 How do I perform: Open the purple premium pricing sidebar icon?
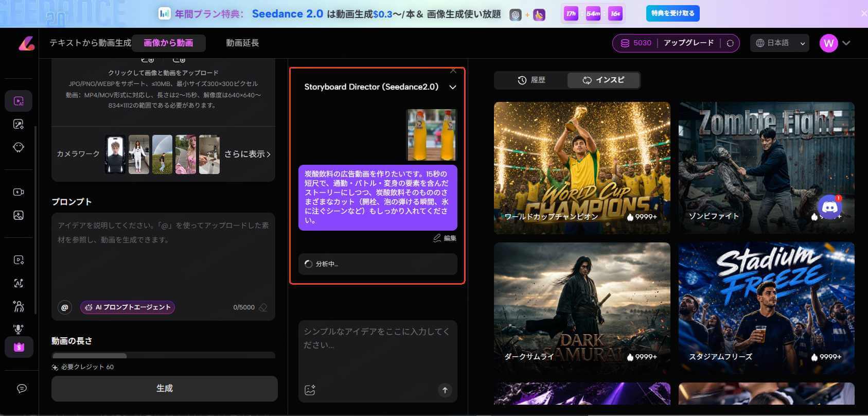19,347
